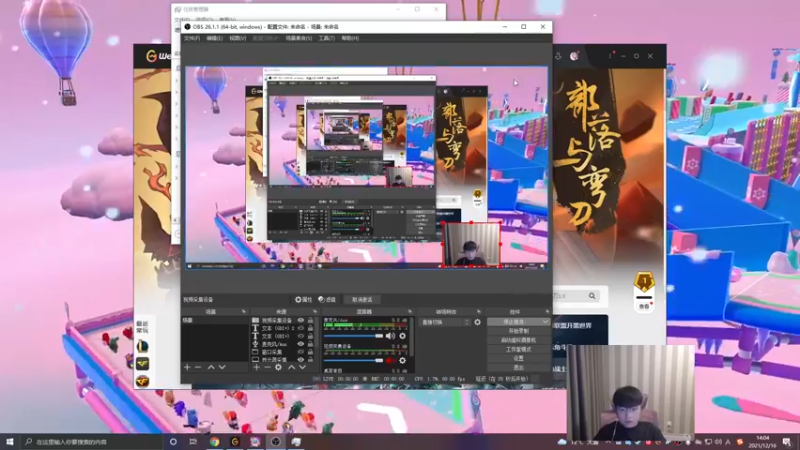Pop out Controls dock panel icon
This screenshot has height=450, width=800.
(547, 311)
